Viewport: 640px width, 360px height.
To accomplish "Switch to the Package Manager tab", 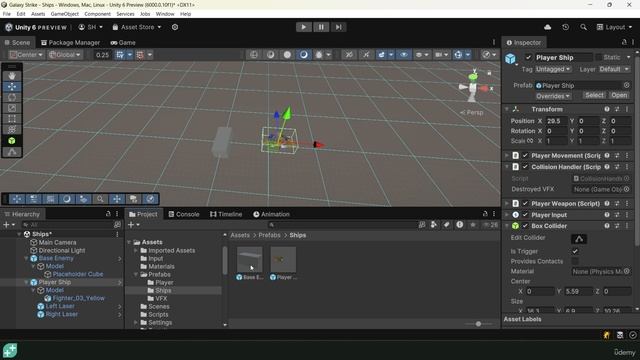I will [70, 42].
